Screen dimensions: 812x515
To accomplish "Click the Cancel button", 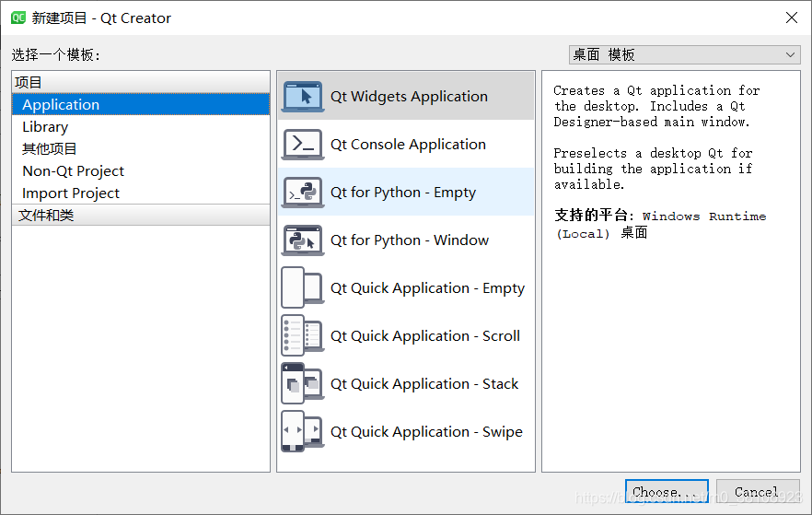I will tap(758, 492).
